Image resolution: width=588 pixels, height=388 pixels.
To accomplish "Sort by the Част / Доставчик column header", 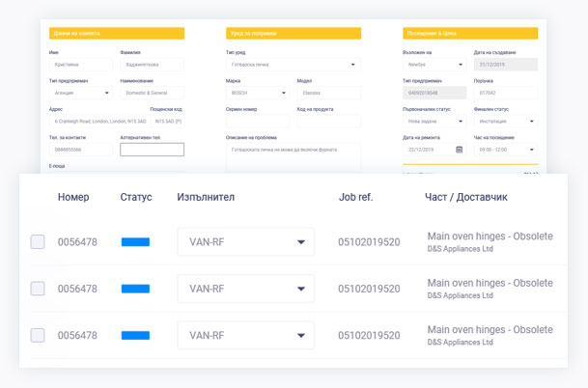I will (x=466, y=197).
